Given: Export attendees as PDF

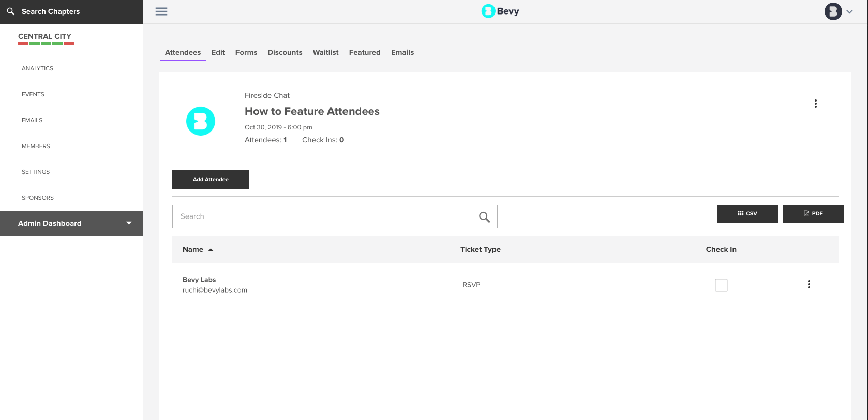Looking at the screenshot, I should pyautogui.click(x=813, y=213).
